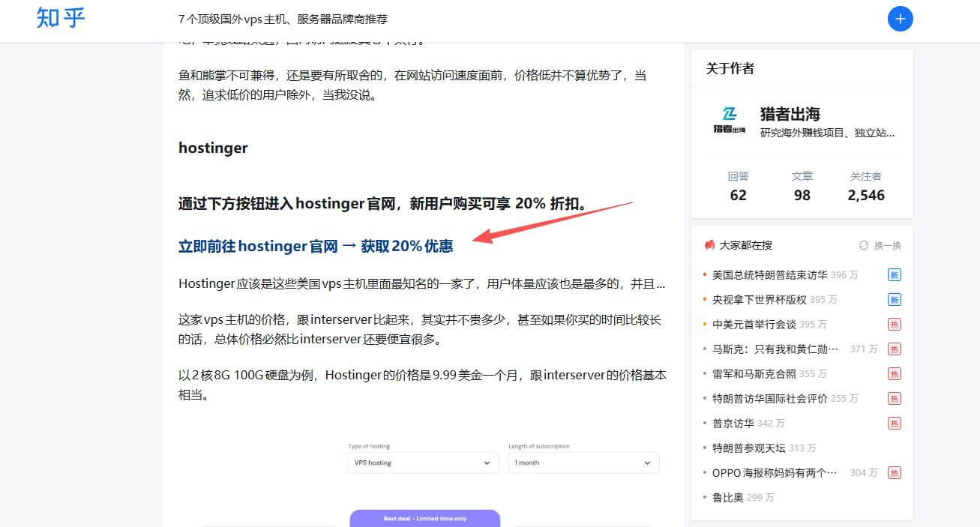Open the VPS hosting type dropdown
The image size is (980, 527).
[x=423, y=463]
